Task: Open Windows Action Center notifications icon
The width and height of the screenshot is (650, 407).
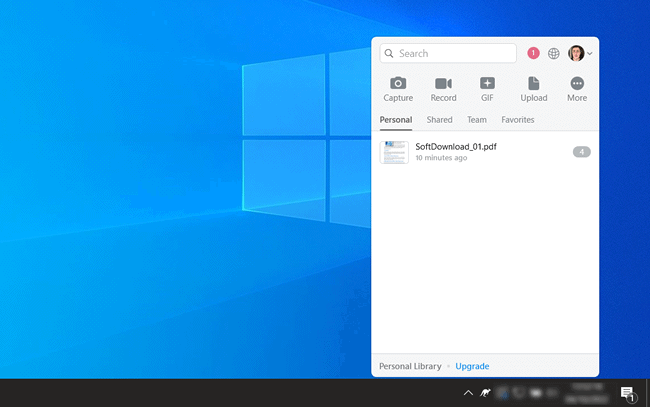Action: 627,393
